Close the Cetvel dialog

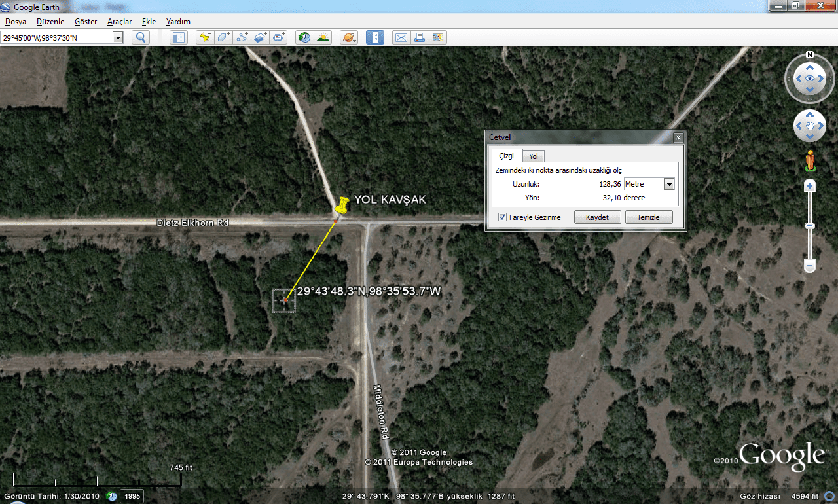point(678,137)
